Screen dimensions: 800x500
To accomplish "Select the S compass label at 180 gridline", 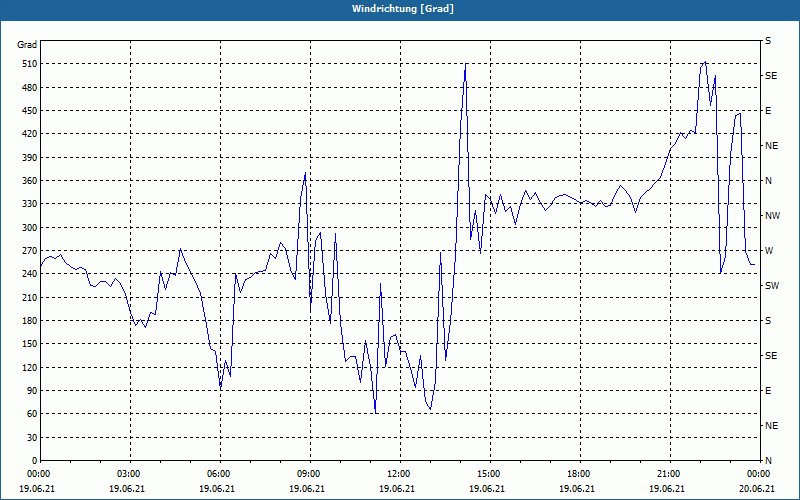I will 768,321.
